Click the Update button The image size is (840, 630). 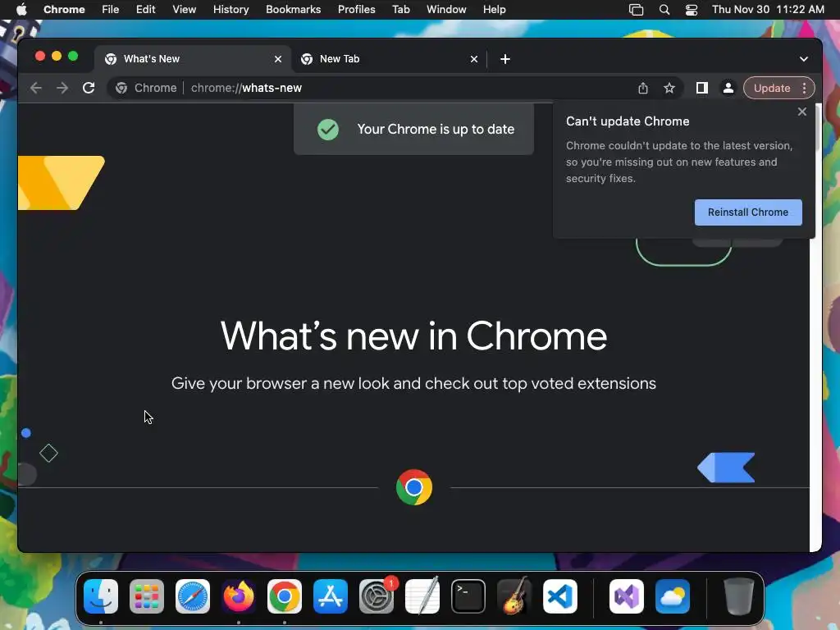point(772,88)
